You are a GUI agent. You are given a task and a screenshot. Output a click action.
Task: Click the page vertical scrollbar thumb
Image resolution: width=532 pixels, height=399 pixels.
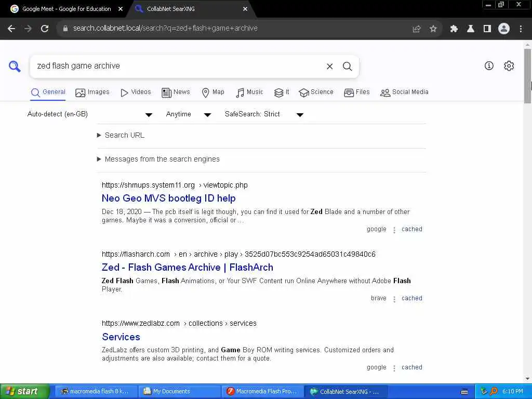(527, 76)
